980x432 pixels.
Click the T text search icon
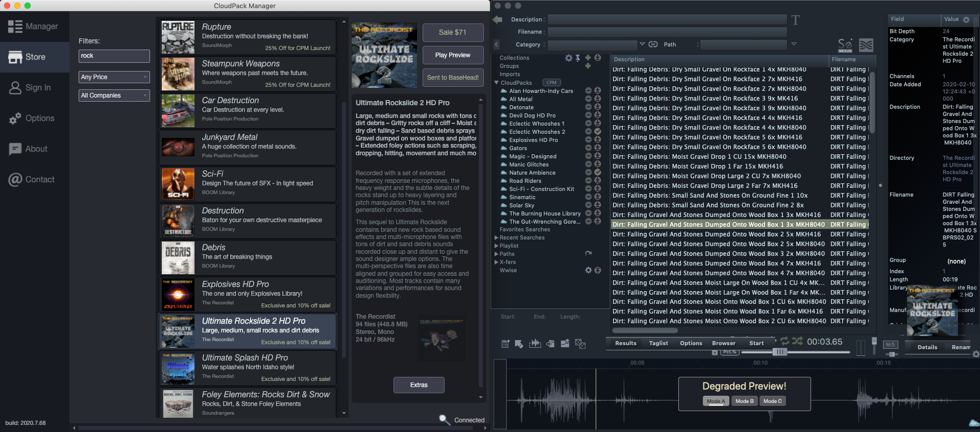click(x=795, y=20)
